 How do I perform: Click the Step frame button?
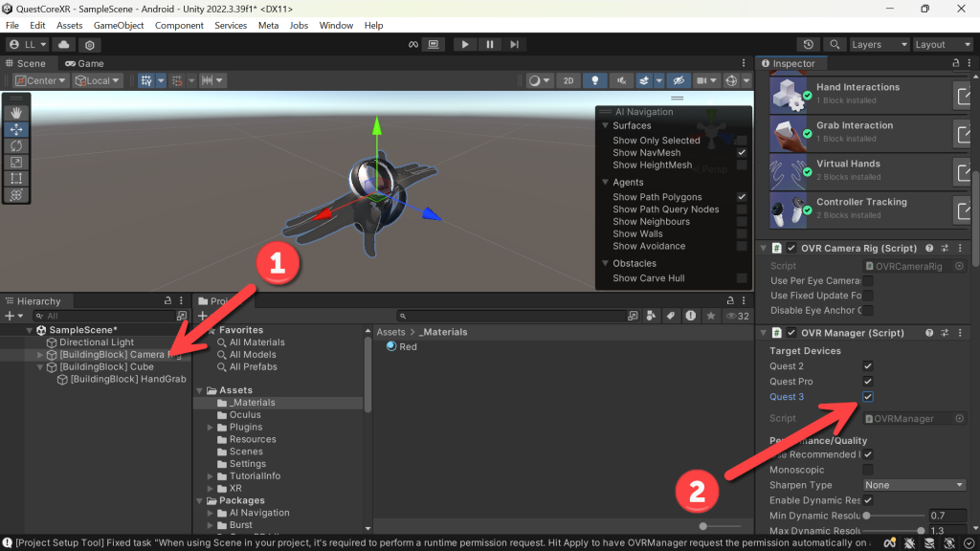(514, 44)
